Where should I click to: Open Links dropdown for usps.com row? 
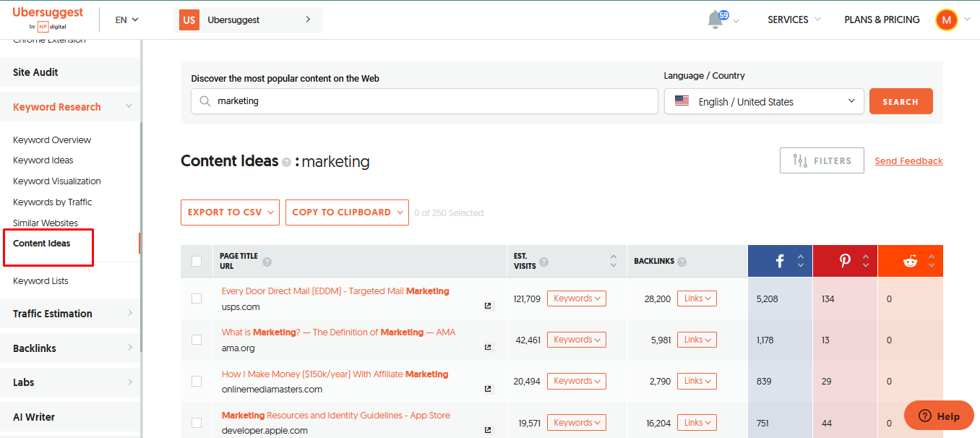coord(697,299)
